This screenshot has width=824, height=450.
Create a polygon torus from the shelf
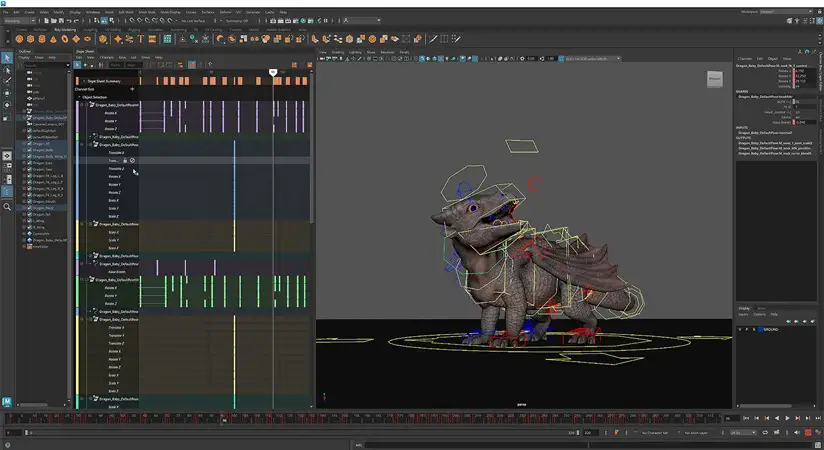point(65,39)
